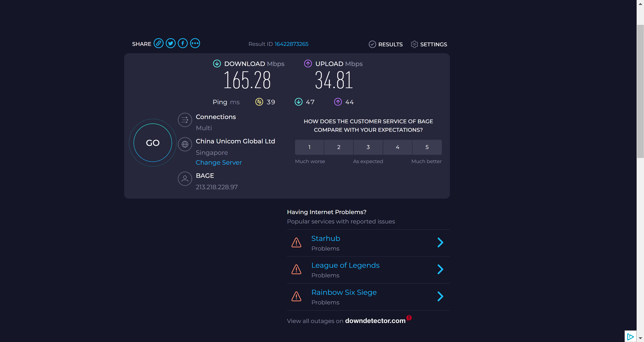
Task: Share result on Twitter
Action: click(170, 43)
